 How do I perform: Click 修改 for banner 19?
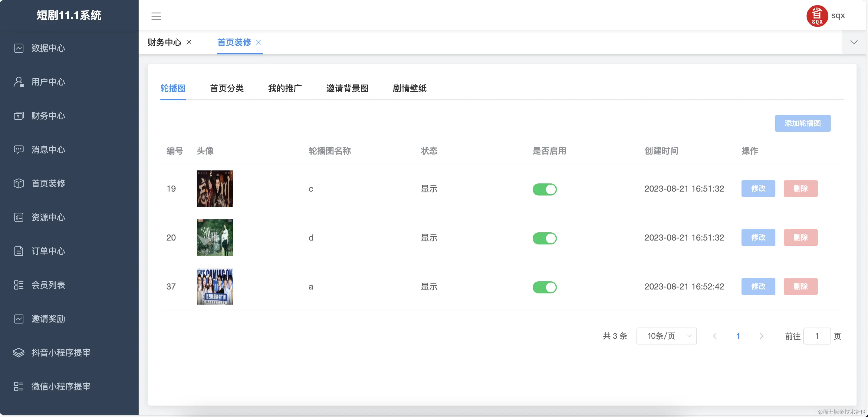point(758,189)
